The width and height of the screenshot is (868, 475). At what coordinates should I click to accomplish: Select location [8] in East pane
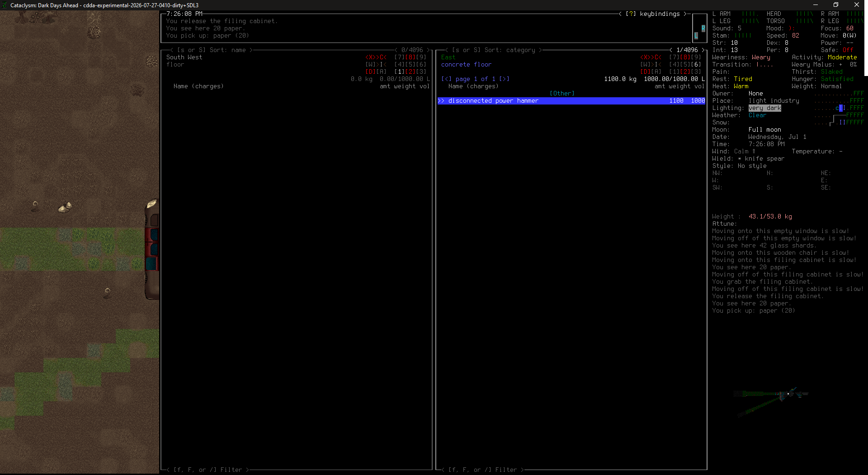click(685, 57)
